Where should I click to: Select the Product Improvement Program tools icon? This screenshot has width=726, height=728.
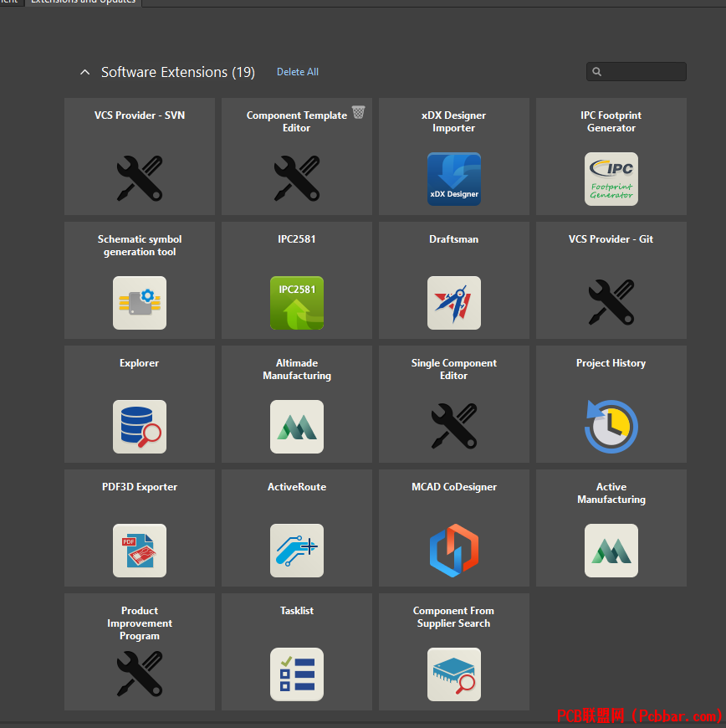tap(140, 674)
